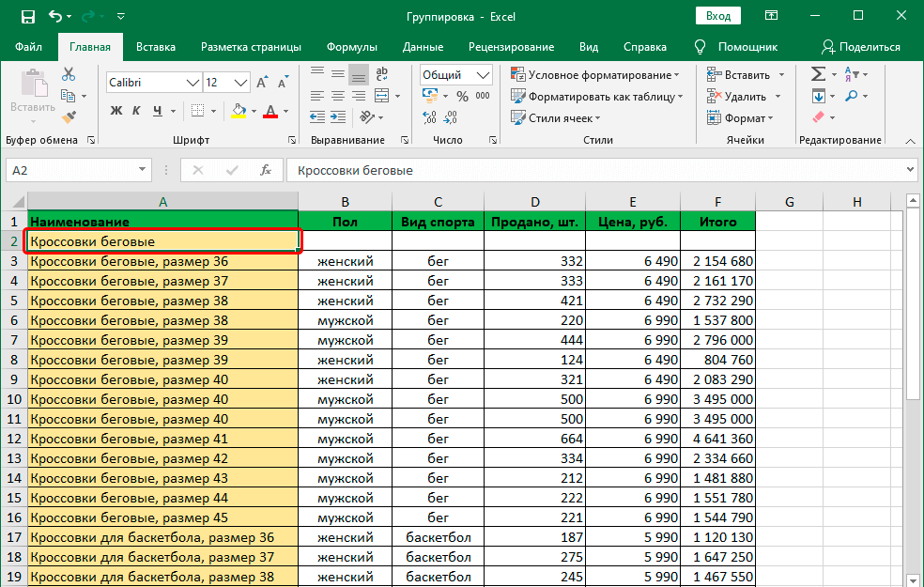Switch to the Формулы tab
The width and height of the screenshot is (924, 587).
coord(352,47)
